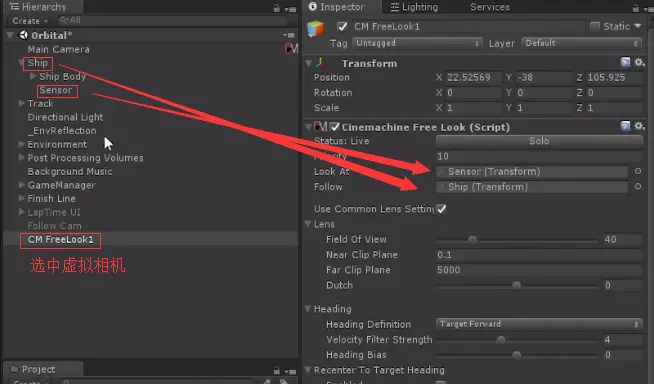Click the Hierarchy panel lock icon
This screenshot has width=654, height=384.
[277, 8]
